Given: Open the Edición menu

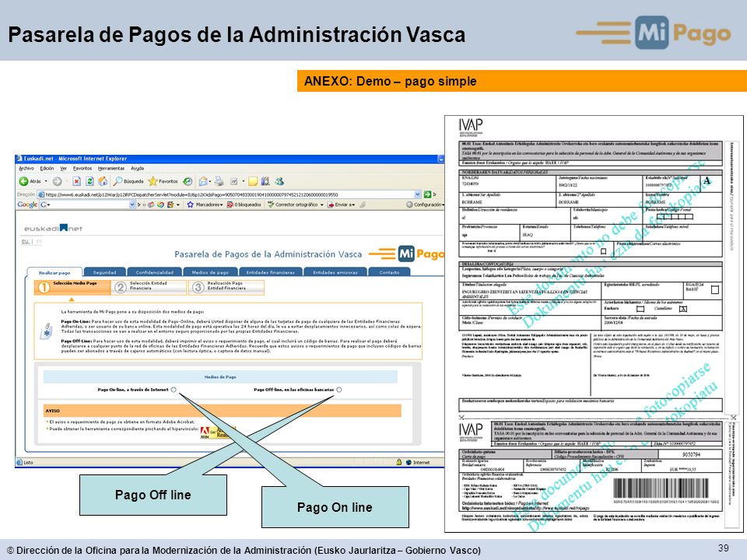Looking at the screenshot, I should click(47, 168).
